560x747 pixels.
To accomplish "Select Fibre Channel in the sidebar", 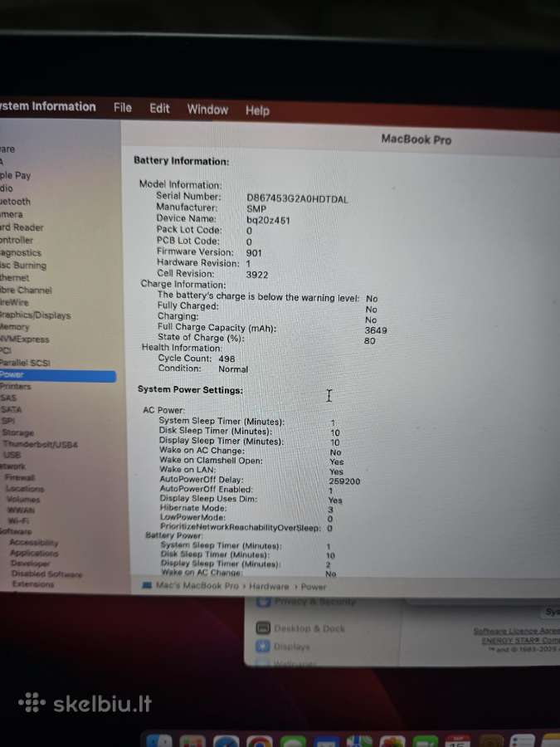I will (26, 290).
